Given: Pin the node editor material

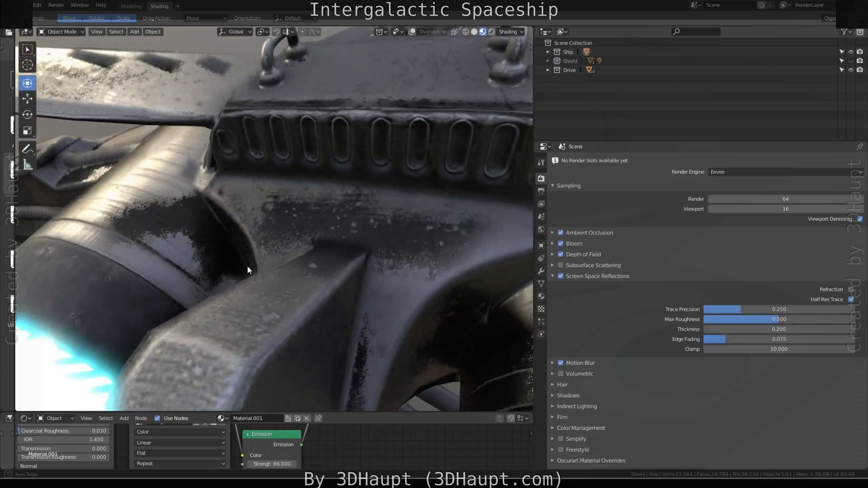Looking at the screenshot, I should click(x=318, y=418).
